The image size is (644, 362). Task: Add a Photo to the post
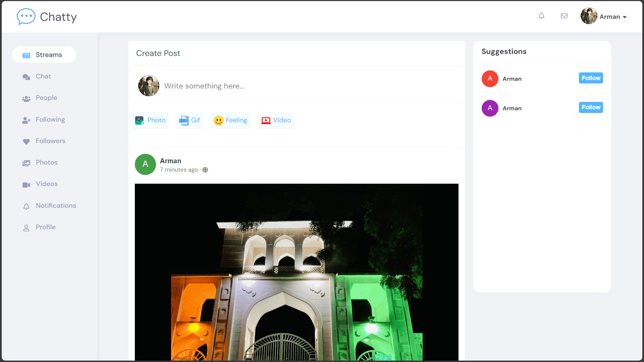(x=150, y=120)
